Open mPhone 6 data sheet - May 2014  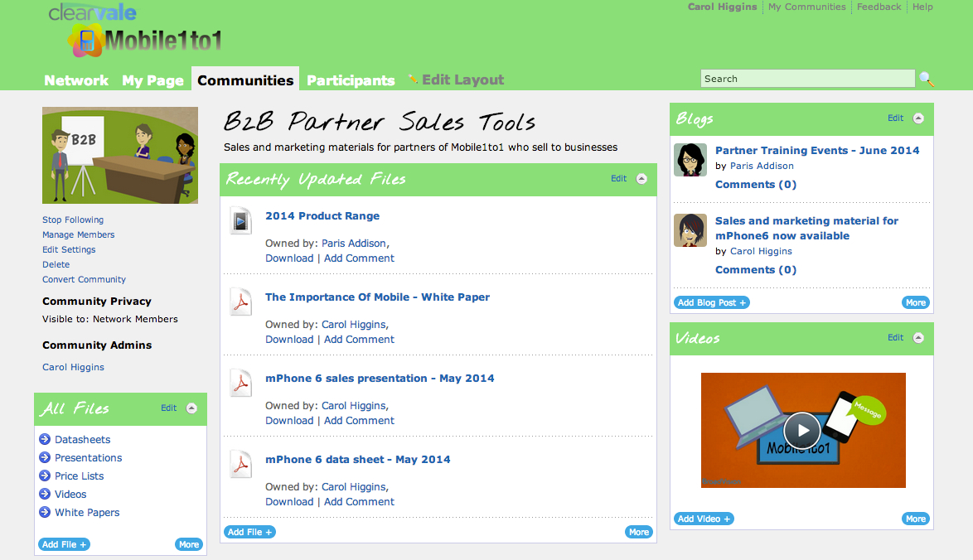[357, 460]
